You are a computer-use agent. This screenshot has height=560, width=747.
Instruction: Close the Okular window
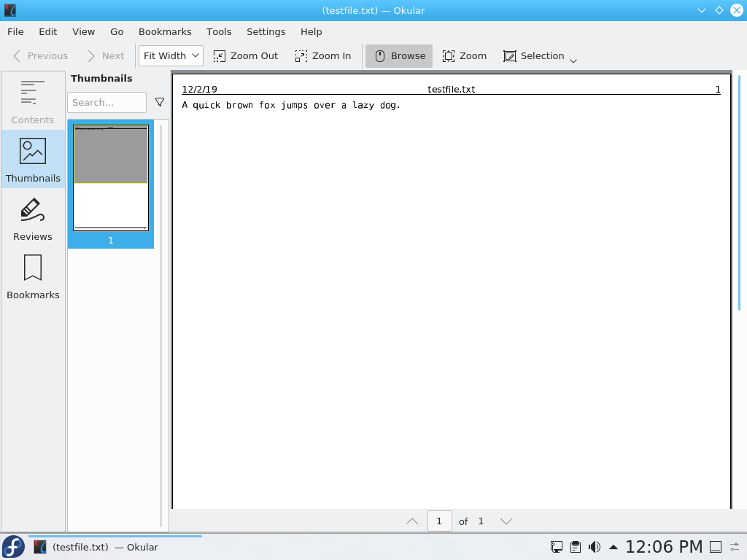(x=737, y=10)
